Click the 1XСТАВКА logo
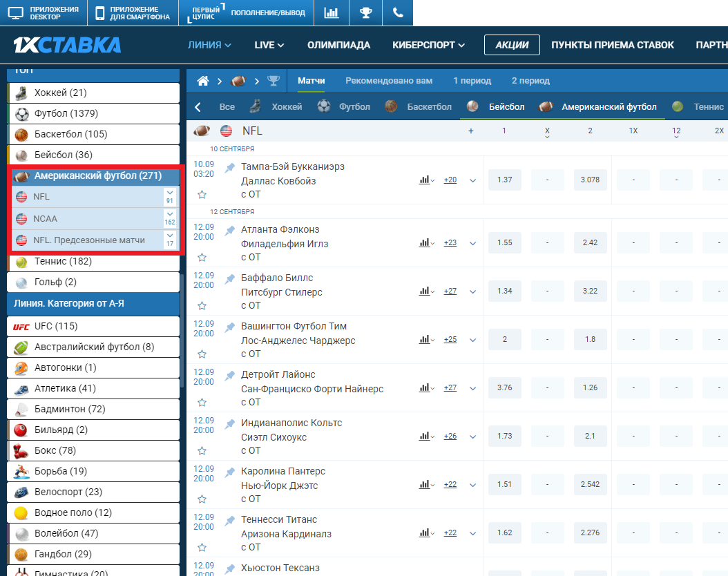 [x=67, y=45]
